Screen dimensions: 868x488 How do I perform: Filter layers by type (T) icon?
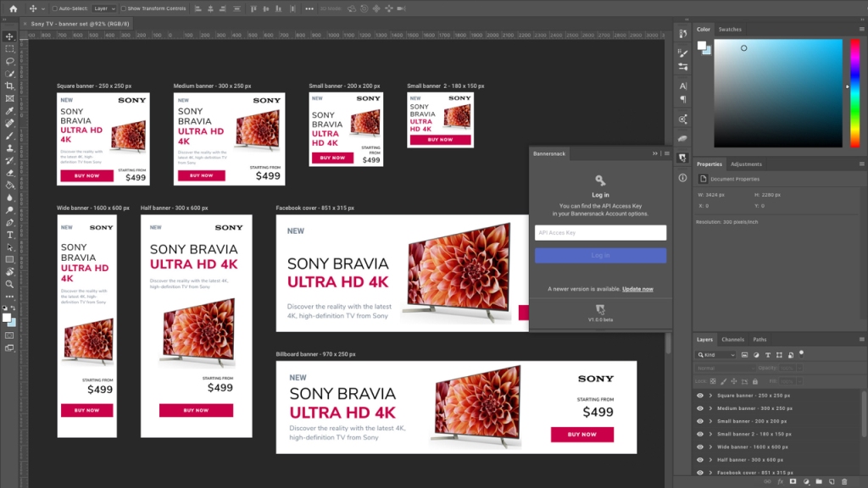(x=767, y=355)
